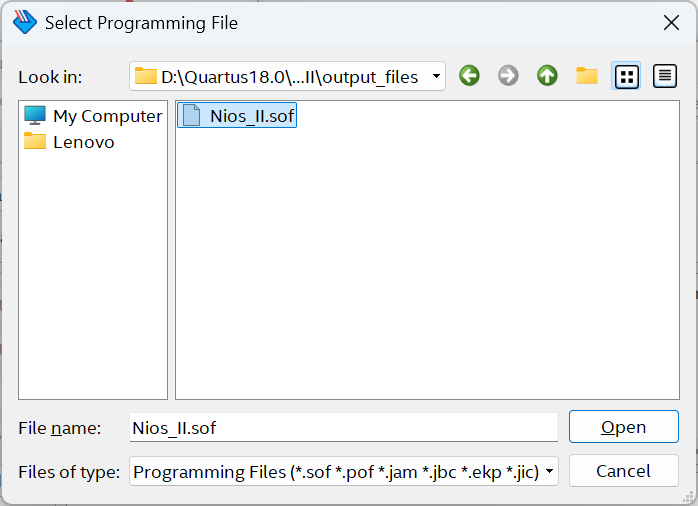This screenshot has height=506, width=698.
Task: Click the window resize grip in the corner
Action: click(689, 497)
